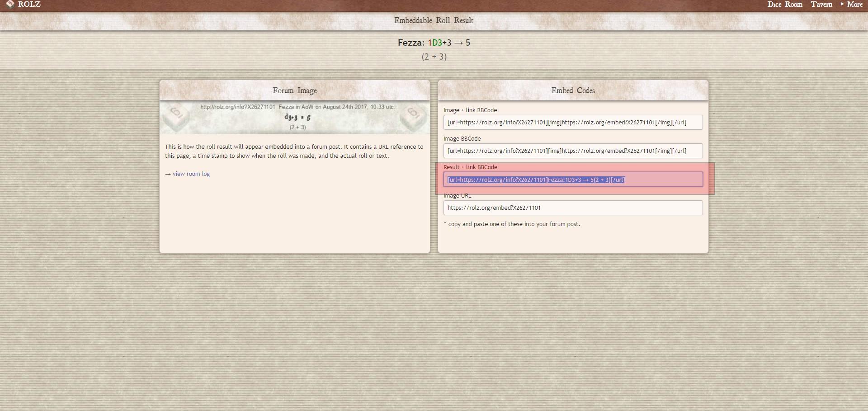
Task: Click the ROLZ site name
Action: tap(29, 5)
